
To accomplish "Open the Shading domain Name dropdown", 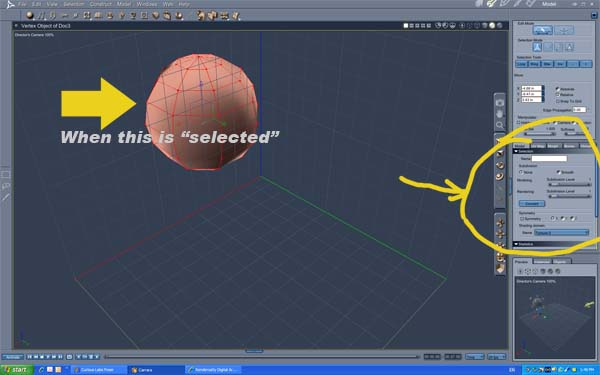I will click(561, 232).
